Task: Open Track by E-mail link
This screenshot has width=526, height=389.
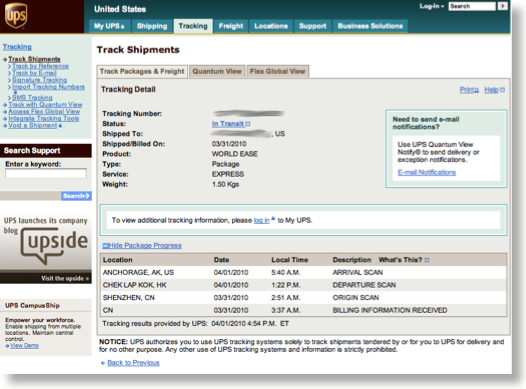Action: pyautogui.click(x=35, y=73)
